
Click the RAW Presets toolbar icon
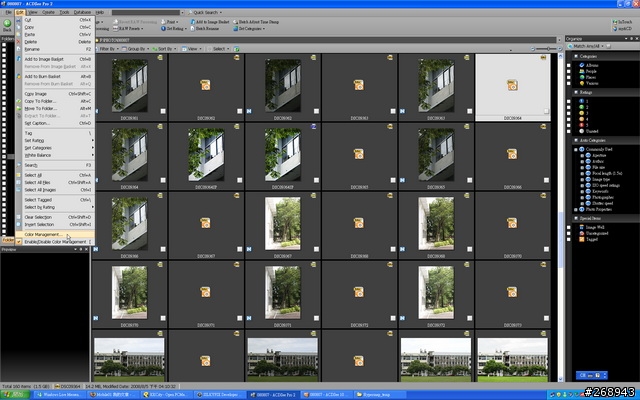point(116,29)
